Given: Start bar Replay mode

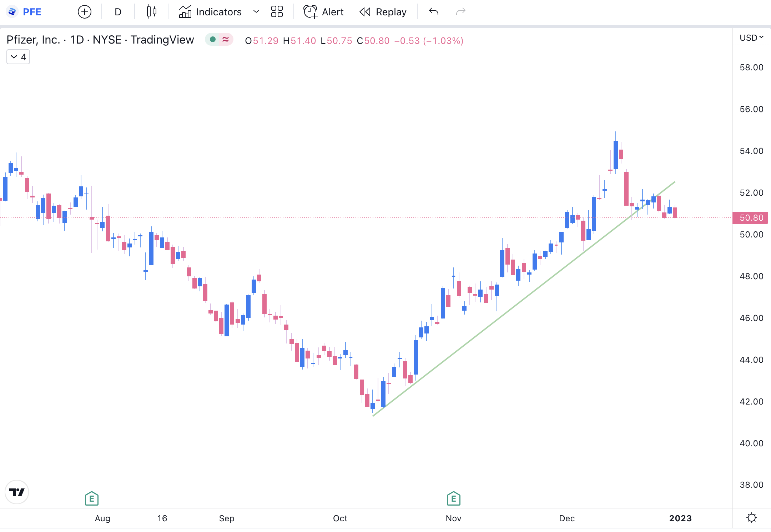Looking at the screenshot, I should pos(383,12).
